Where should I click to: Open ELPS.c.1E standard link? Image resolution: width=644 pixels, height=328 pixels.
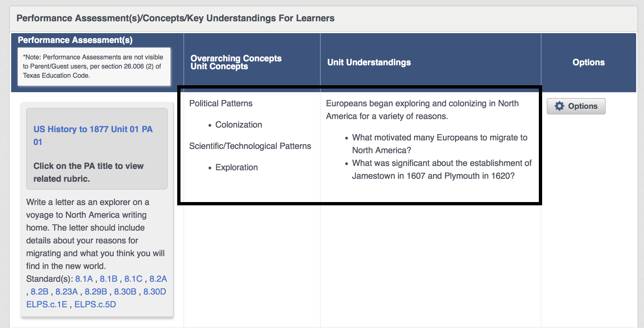[x=47, y=304]
